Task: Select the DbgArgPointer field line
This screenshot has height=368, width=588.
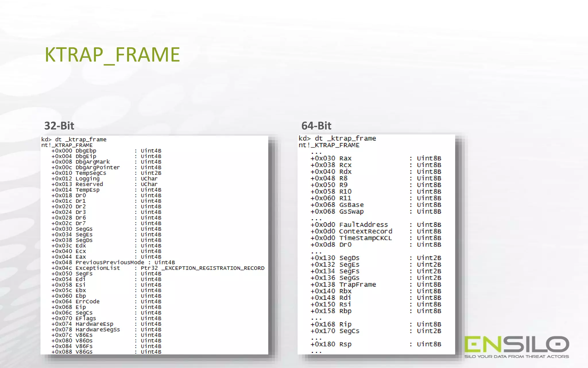Action: (106, 167)
